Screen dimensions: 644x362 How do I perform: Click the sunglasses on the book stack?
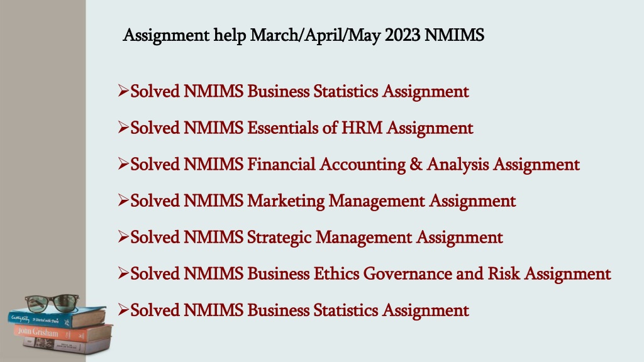52,303
